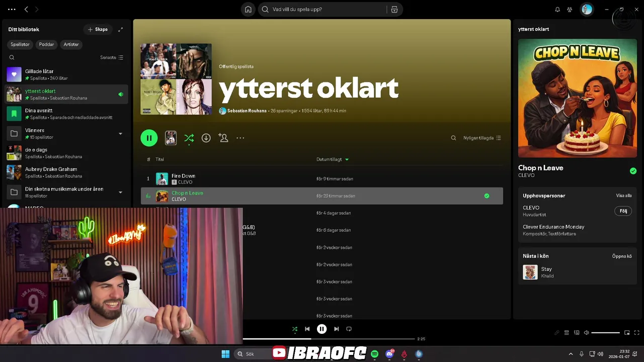Pause playback in bottom player bar
Viewport: 644px width, 362px height.
click(322, 329)
